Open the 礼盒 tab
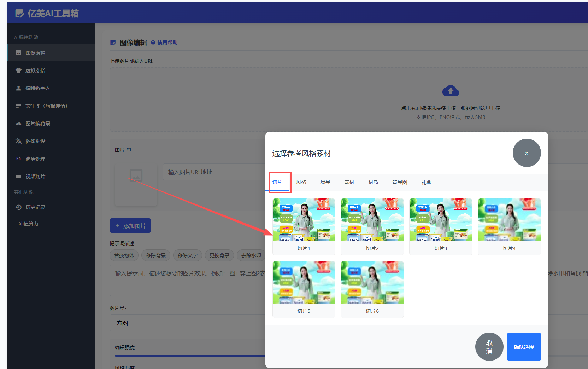Viewport: 588px width, 369px height. click(x=426, y=182)
